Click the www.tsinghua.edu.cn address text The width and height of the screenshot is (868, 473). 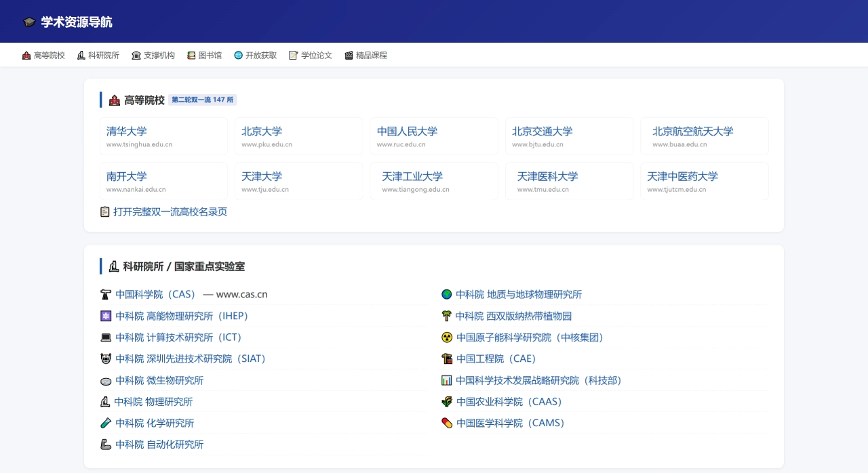[139, 144]
